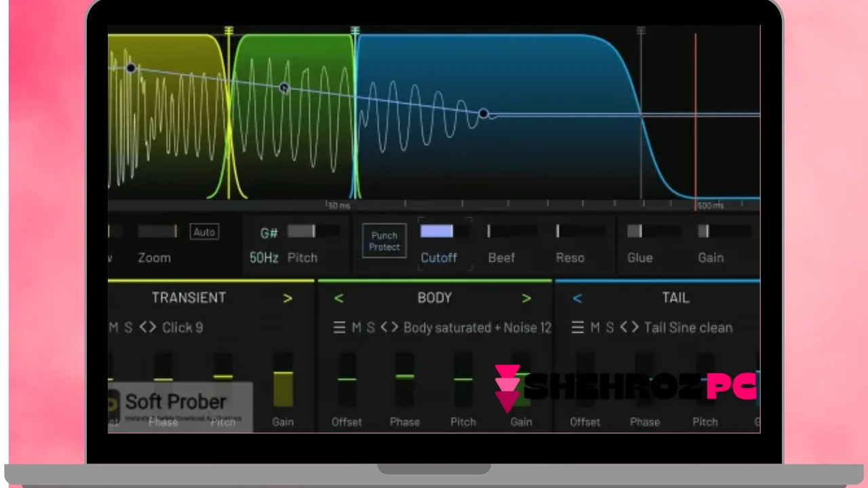868x488 pixels.
Task: Select the green-blue body/tail crossover handle at top
Action: [x=355, y=31]
